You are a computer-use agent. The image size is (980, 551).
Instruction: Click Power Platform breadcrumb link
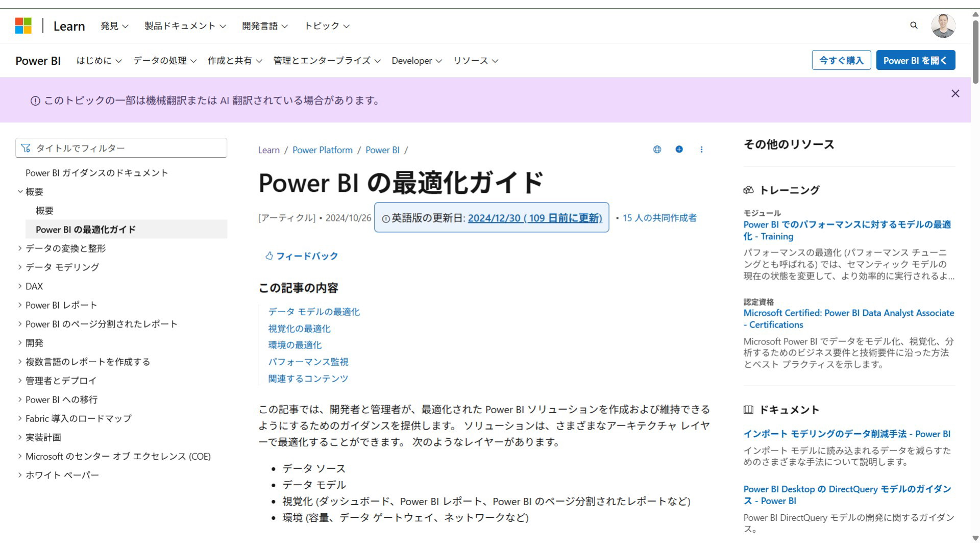(x=323, y=150)
